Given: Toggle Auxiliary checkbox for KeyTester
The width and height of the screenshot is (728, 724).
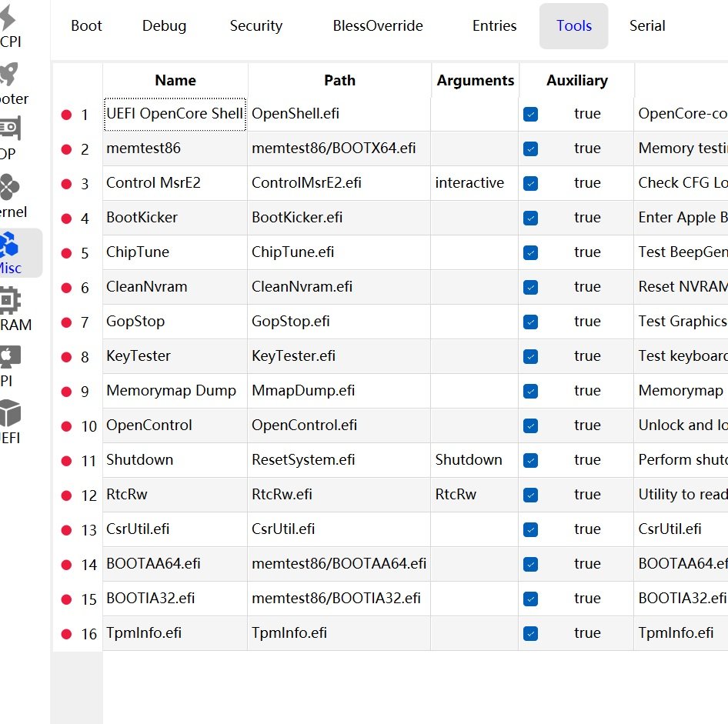Looking at the screenshot, I should (x=530, y=356).
